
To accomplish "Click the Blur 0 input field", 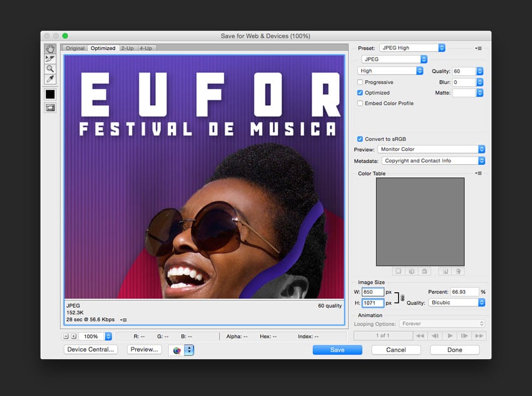I will 464,82.
